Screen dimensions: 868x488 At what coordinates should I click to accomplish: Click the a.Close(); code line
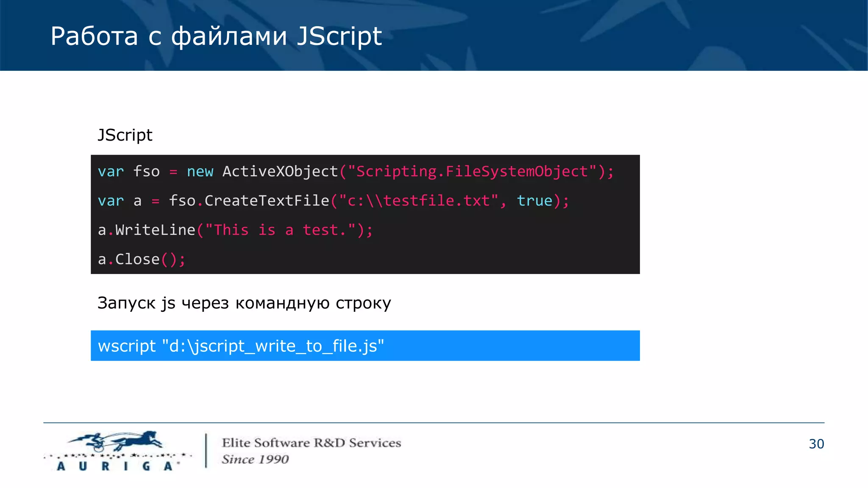tap(142, 259)
